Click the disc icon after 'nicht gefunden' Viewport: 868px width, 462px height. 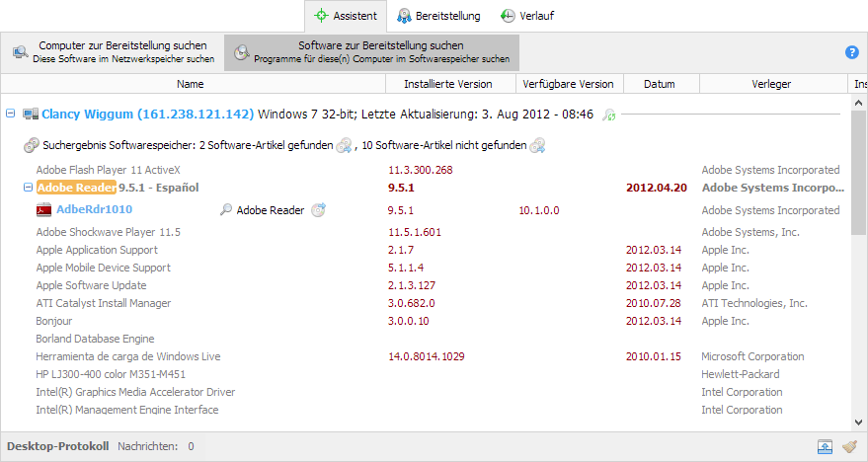(x=537, y=146)
